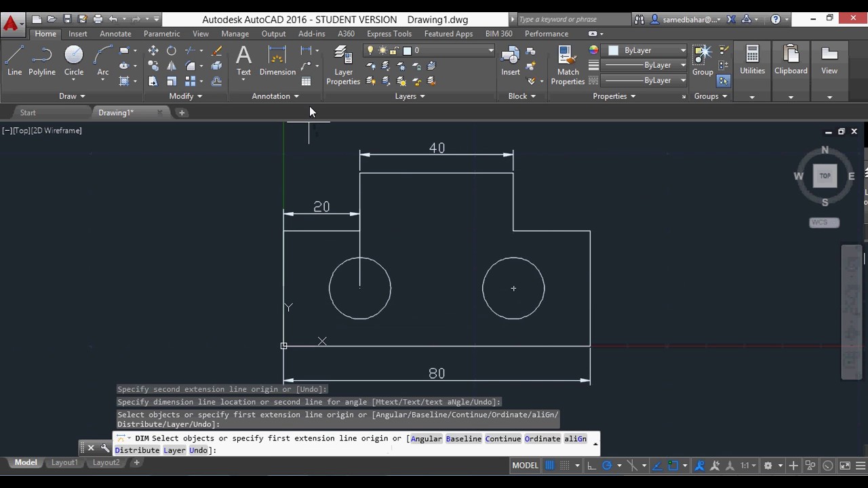This screenshot has width=868, height=488.
Task: Expand the Draw panel
Action: coord(72,96)
